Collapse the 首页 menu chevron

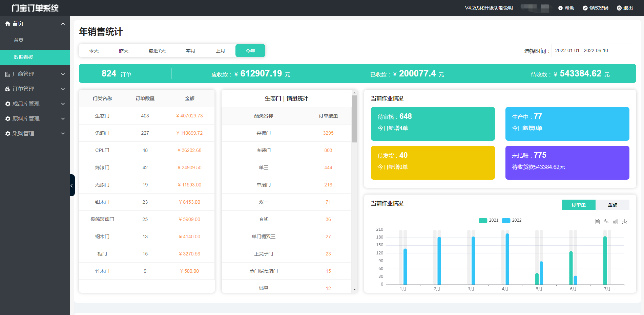pyautogui.click(x=63, y=24)
